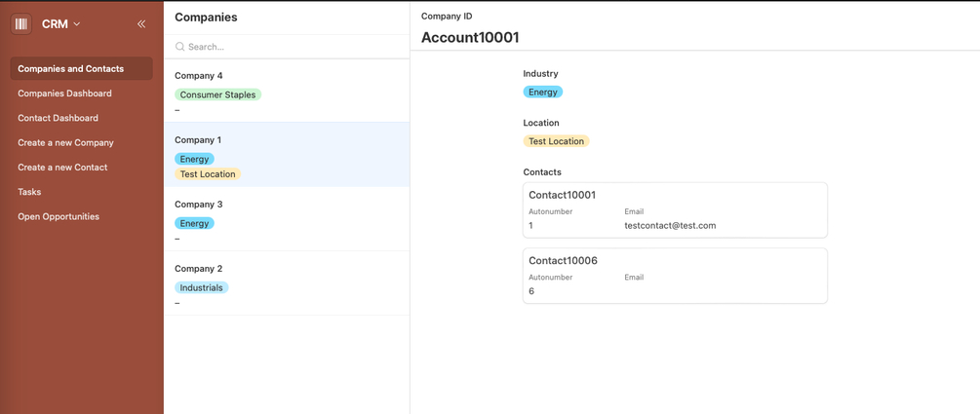Open the CRM dropdown chevron

(77, 24)
